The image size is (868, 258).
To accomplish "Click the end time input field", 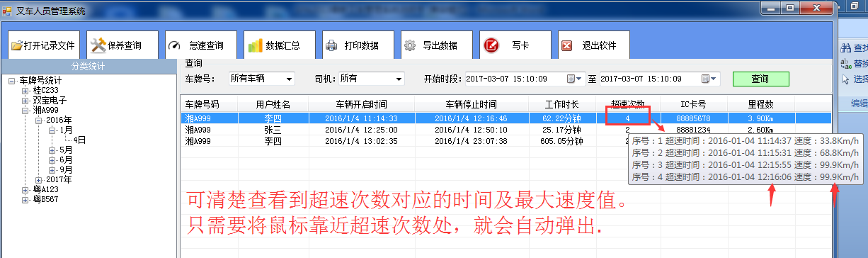I will (649, 79).
